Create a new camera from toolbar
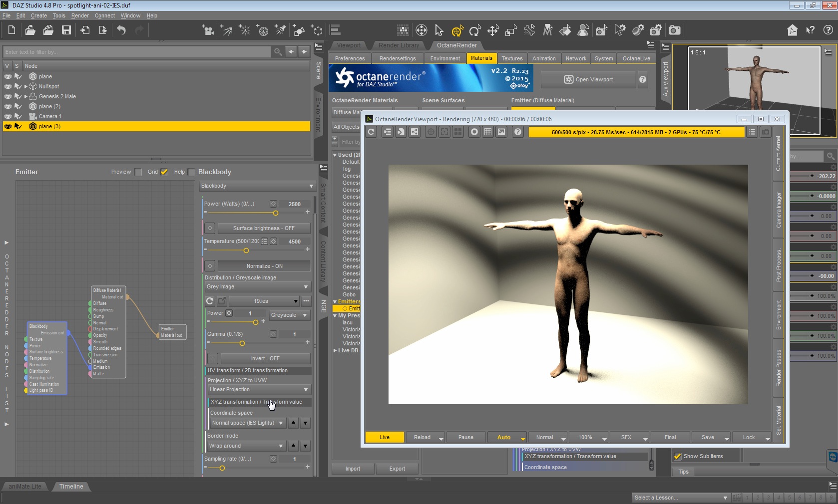 (x=208, y=30)
